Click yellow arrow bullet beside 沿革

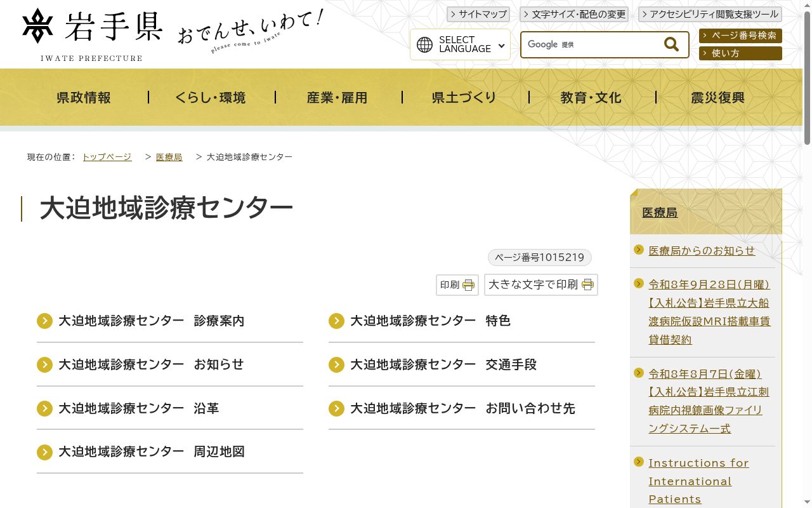coord(44,408)
